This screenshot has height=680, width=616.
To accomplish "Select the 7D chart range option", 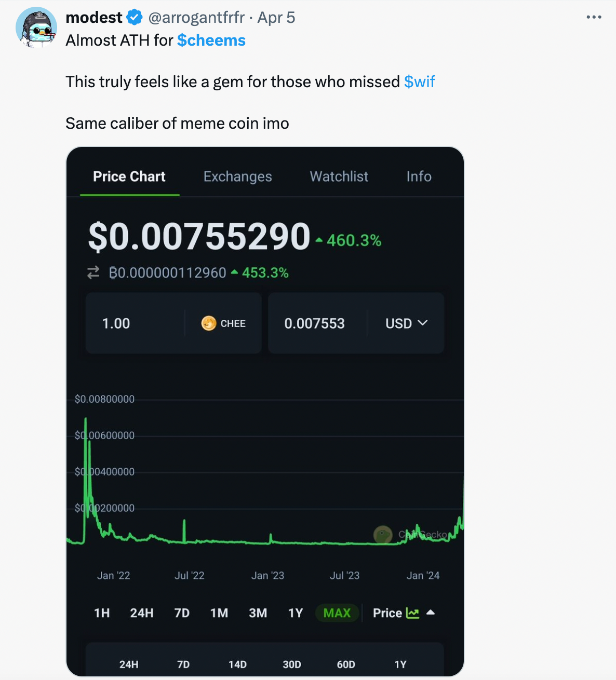I will pos(182,613).
